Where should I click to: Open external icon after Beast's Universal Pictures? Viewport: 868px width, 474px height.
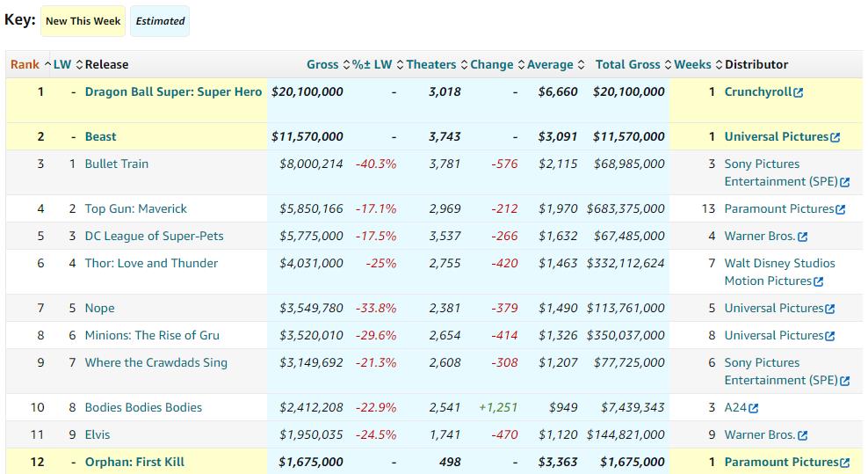coord(835,137)
